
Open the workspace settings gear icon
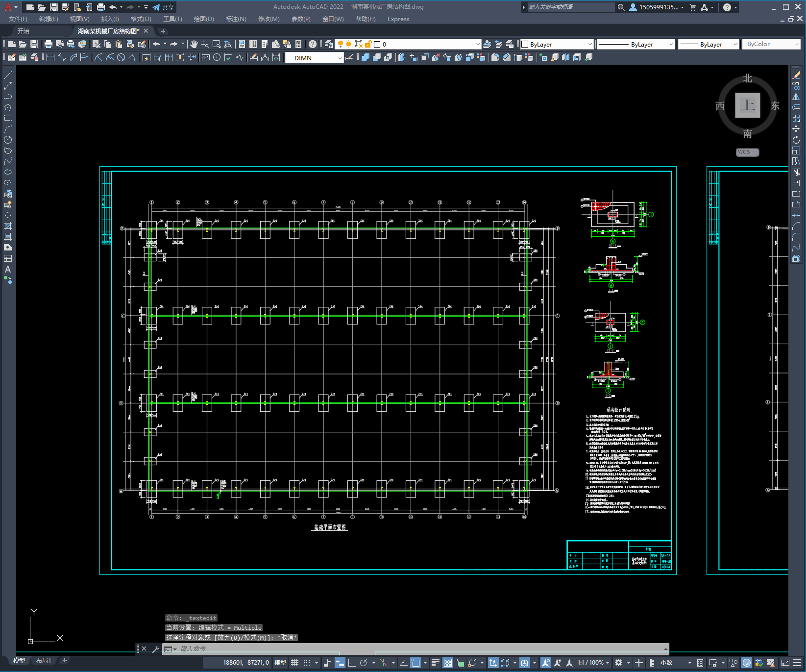(x=619, y=663)
